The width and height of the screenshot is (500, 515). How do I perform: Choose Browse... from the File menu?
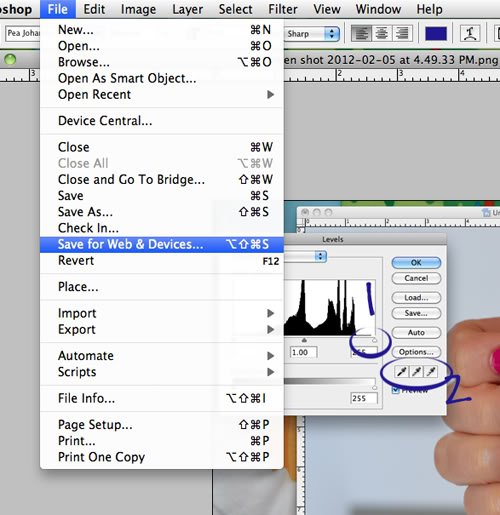(x=162, y=62)
